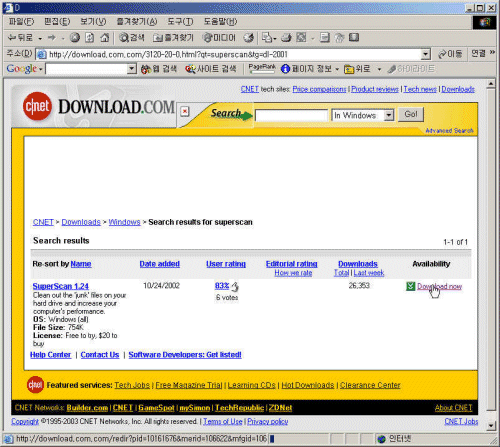Image resolution: width=500 pixels, height=447 pixels.
Task: Click the Discuss toolbar icon
Action: click(x=325, y=38)
